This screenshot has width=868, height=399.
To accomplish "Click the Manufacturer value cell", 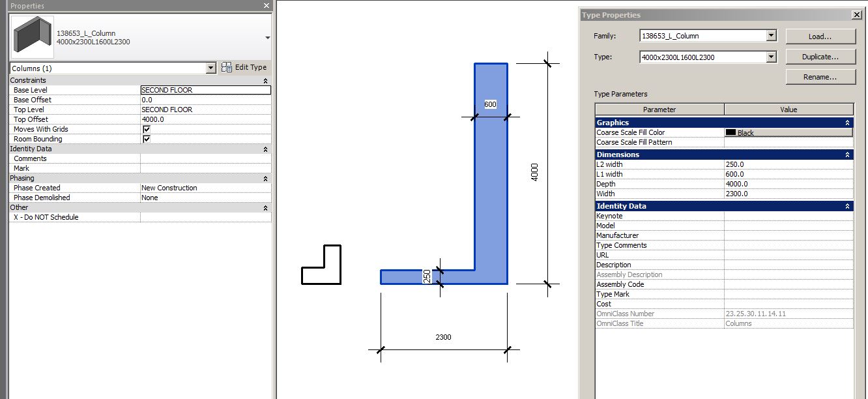I will point(788,235).
